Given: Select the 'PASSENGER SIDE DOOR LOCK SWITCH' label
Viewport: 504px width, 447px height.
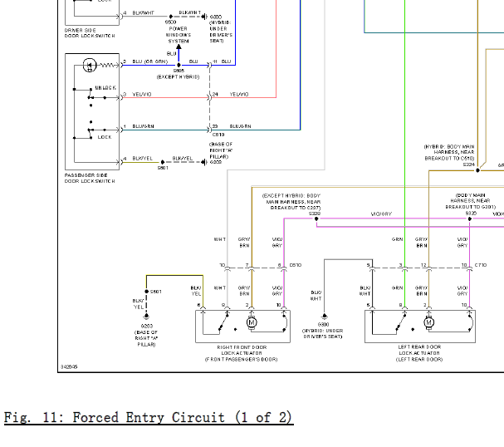Looking at the screenshot, I should [90, 178].
